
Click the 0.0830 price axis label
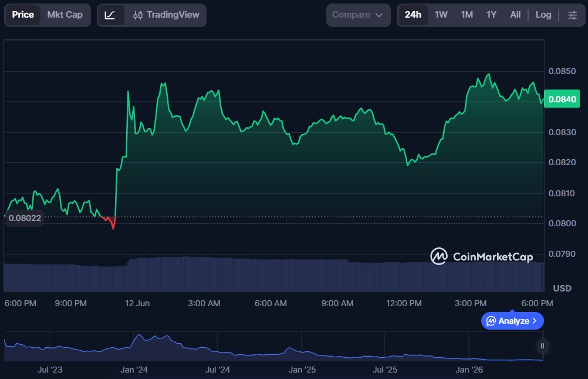pyautogui.click(x=562, y=132)
